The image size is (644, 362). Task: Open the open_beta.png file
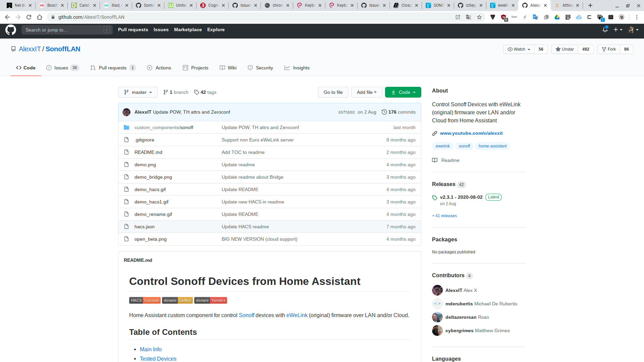(151, 239)
